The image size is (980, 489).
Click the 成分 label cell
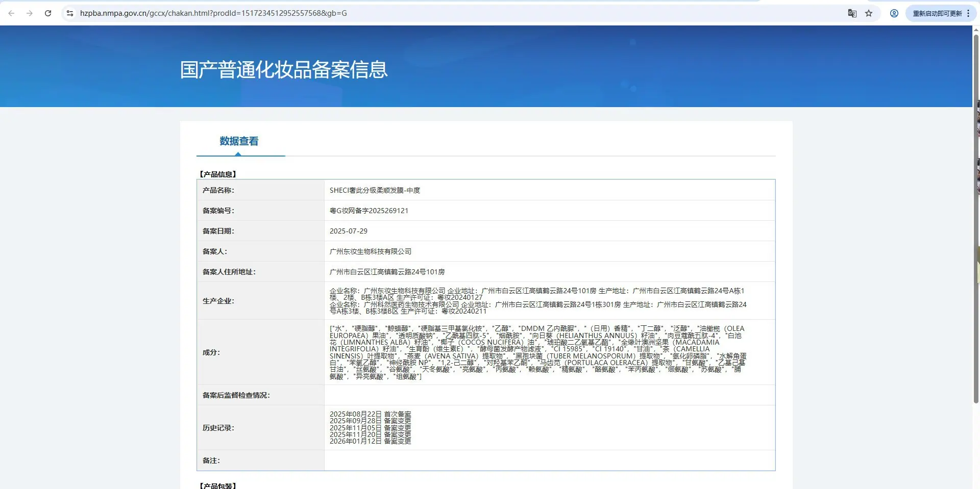[261, 352]
